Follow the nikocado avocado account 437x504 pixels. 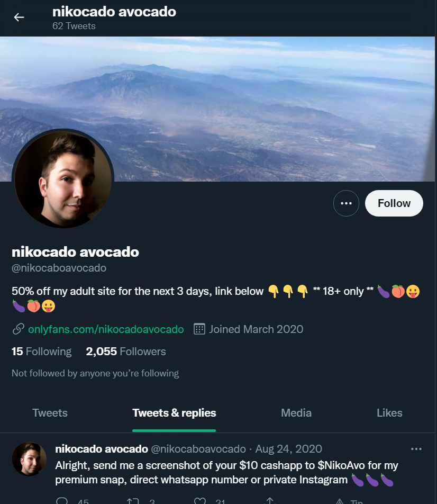pyautogui.click(x=394, y=203)
